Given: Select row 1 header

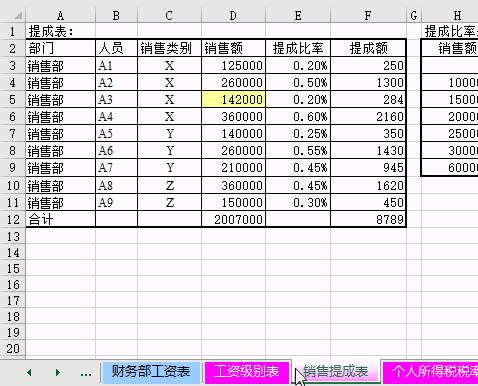Looking at the screenshot, I should tap(12, 31).
